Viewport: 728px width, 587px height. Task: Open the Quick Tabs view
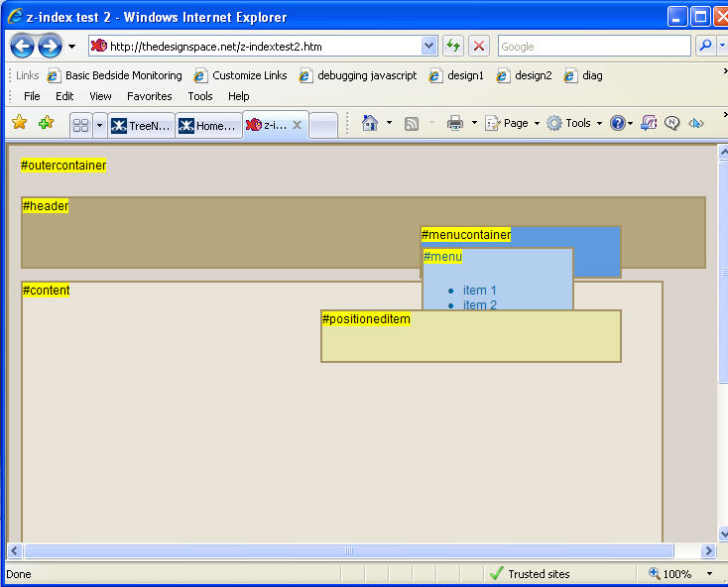81,125
